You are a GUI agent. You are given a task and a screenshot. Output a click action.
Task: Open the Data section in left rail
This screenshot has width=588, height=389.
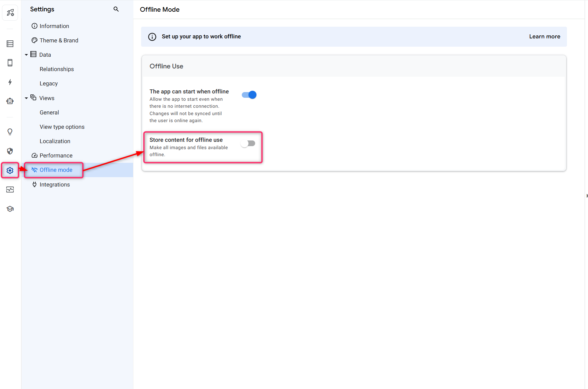(x=10, y=44)
